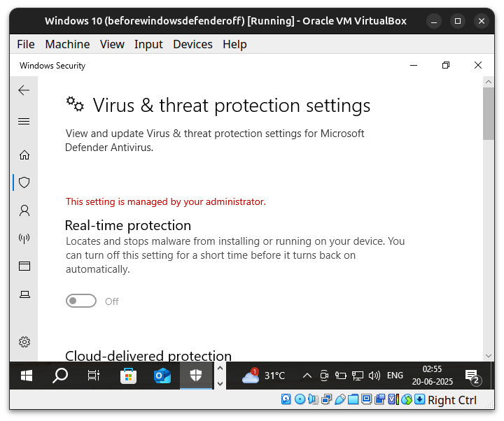Open the Machine menu
The image size is (504, 421).
tap(67, 44)
